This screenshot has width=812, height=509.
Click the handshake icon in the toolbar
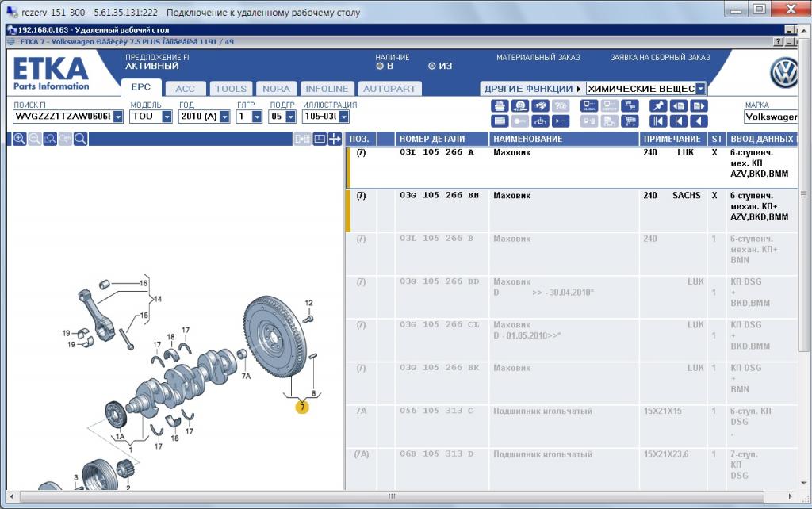pyautogui.click(x=540, y=106)
